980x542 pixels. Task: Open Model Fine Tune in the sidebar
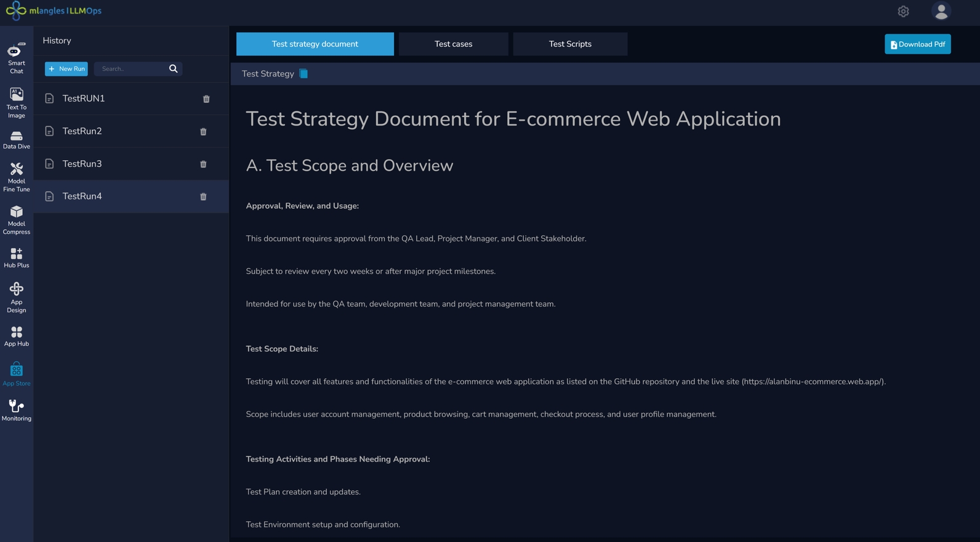pos(17,177)
